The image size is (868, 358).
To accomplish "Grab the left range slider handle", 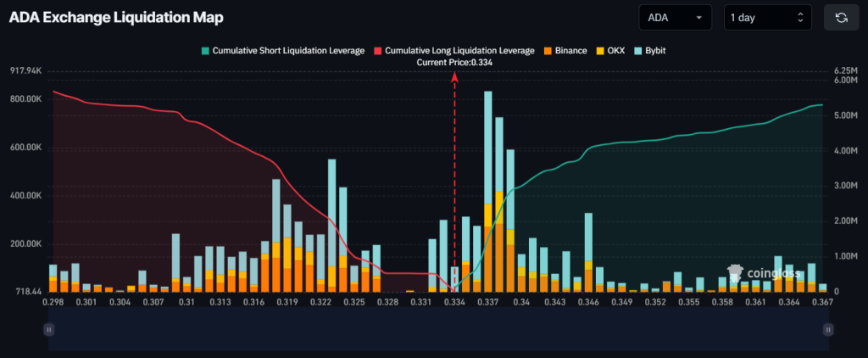I will [48, 330].
